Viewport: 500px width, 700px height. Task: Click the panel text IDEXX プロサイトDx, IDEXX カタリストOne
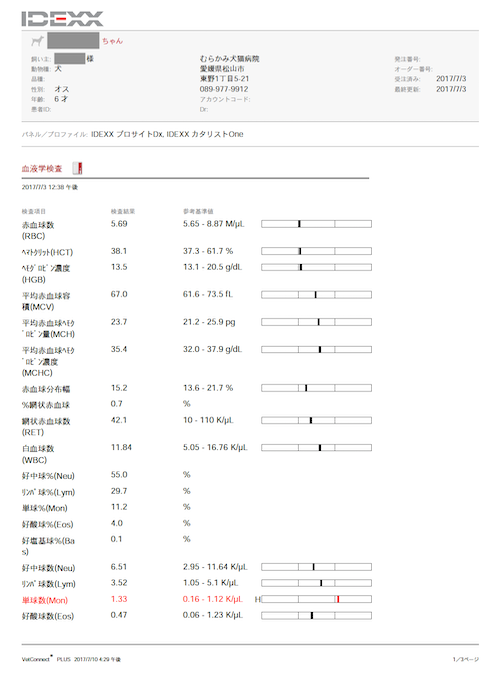point(167,134)
